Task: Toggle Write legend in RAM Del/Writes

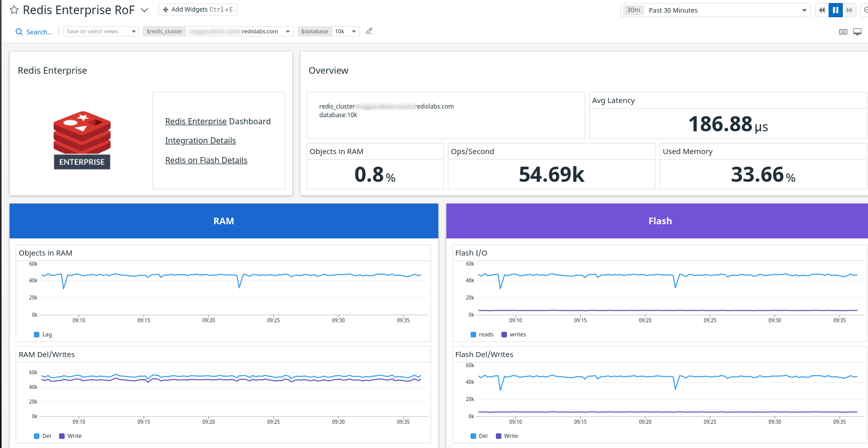Action: click(x=70, y=436)
